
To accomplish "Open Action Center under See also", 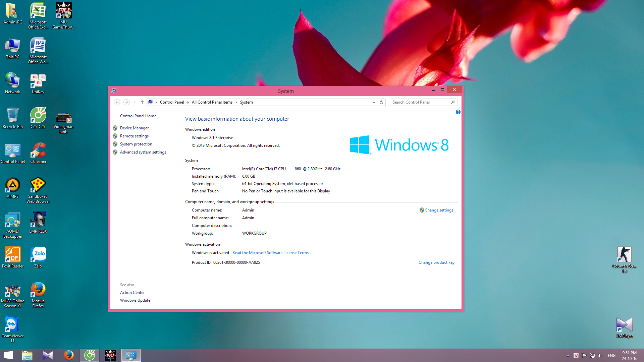I will pos(132,293).
